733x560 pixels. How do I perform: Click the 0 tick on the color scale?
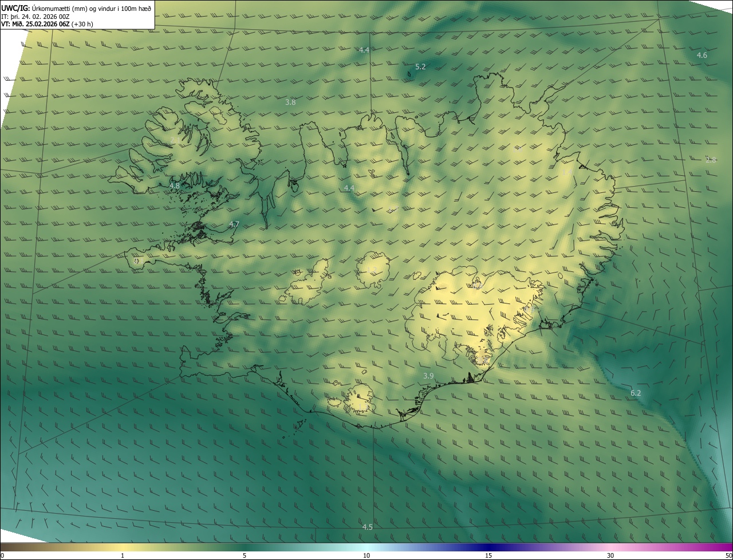[2, 556]
